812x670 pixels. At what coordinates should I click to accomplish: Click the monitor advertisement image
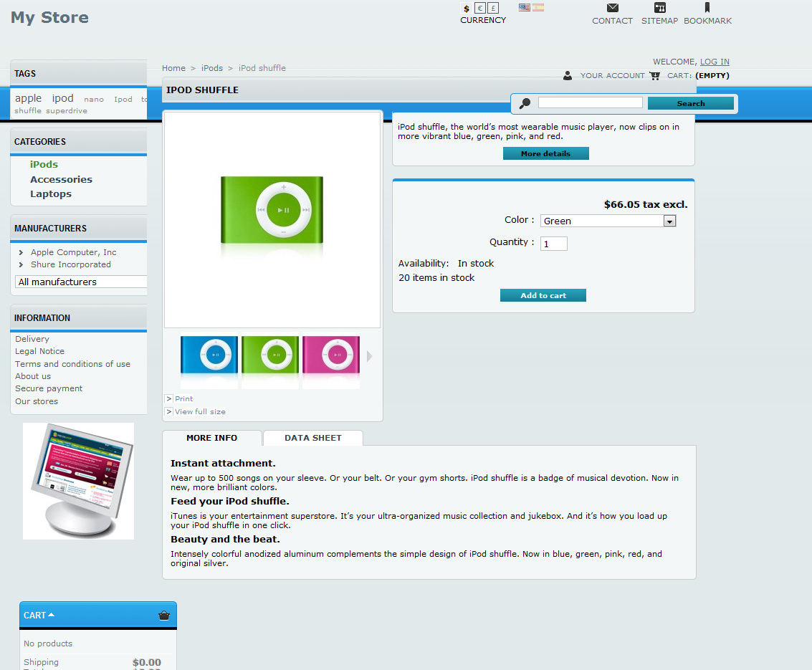pyautogui.click(x=78, y=481)
